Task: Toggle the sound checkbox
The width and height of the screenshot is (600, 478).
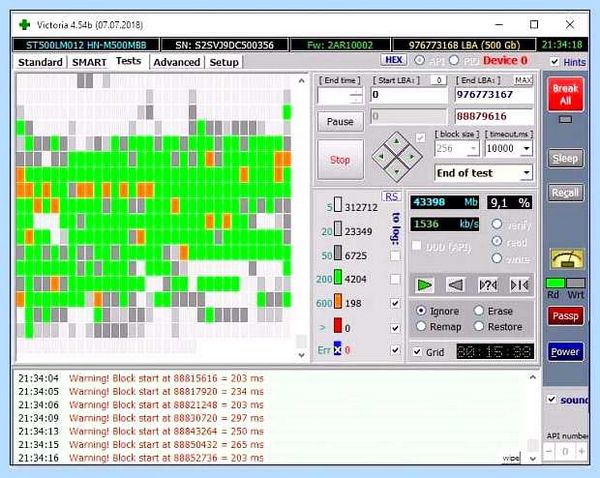Action: (551, 399)
